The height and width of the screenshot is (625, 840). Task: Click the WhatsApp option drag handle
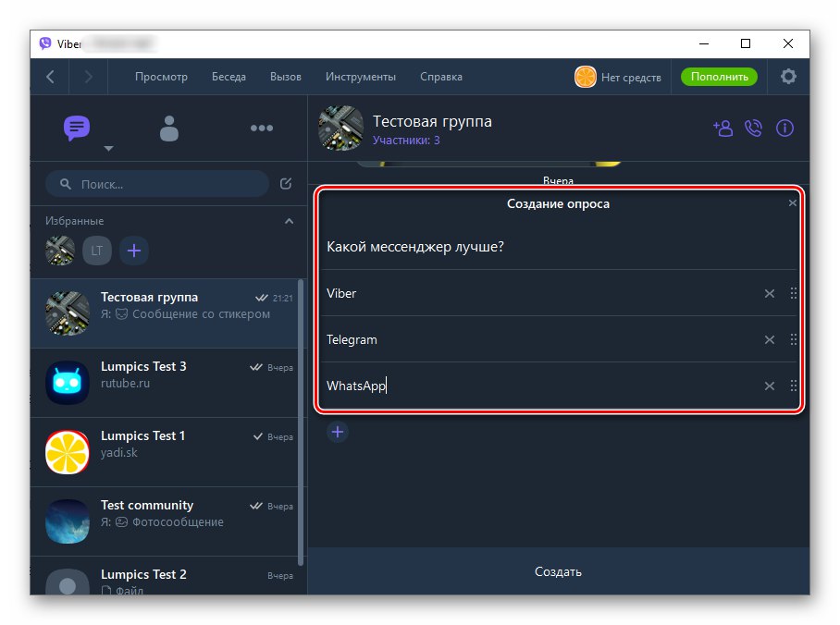pos(794,386)
